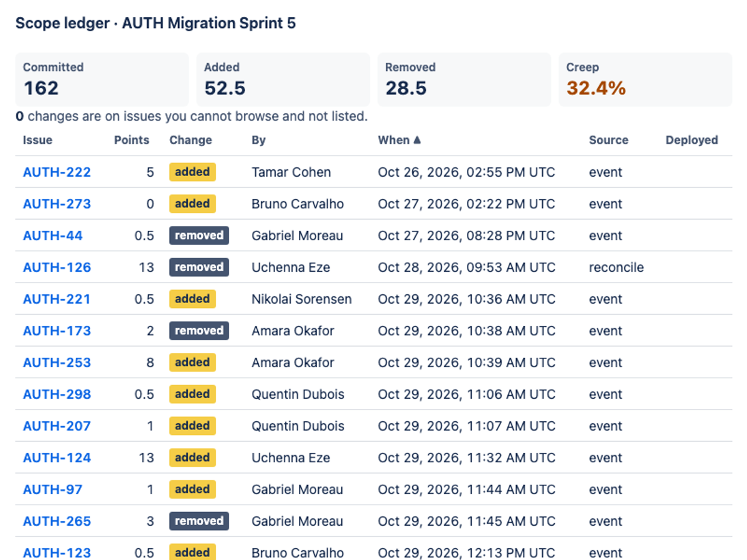Open issue link AUTH-265
747x560 pixels.
click(x=57, y=521)
